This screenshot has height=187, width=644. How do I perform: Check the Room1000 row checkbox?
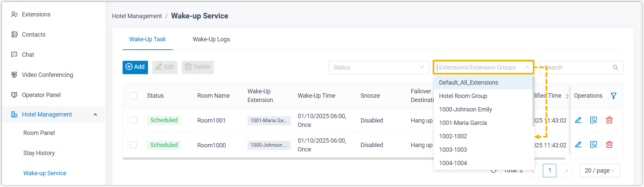(133, 145)
